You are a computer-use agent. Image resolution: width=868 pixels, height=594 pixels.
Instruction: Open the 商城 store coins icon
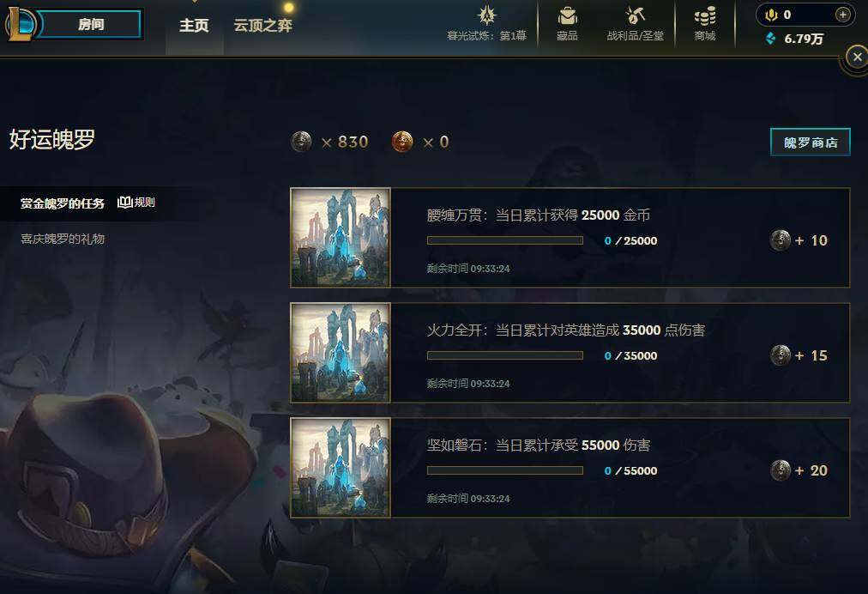pos(705,16)
